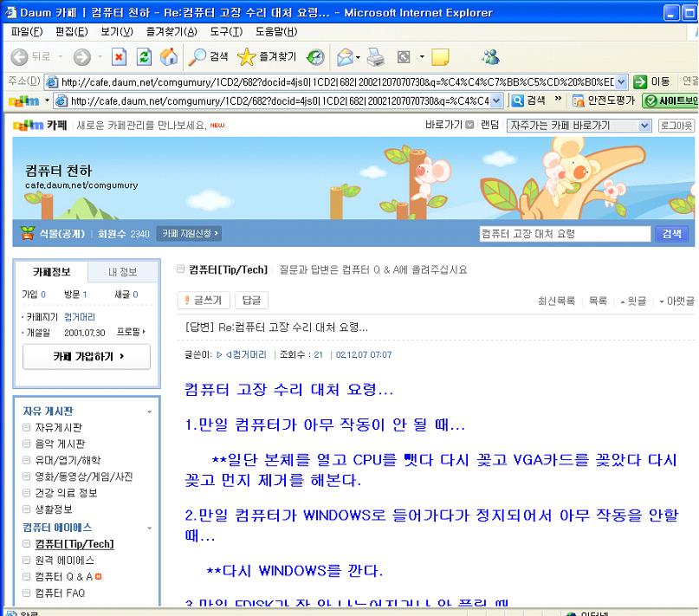This screenshot has height=616, width=699.
Task: Collapse the 컴퓨터 에이에스 menu group
Action: 149,528
